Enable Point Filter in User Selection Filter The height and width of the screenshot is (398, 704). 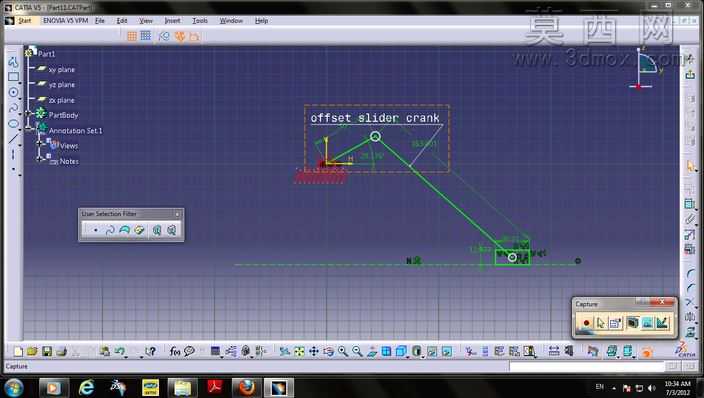(96, 230)
